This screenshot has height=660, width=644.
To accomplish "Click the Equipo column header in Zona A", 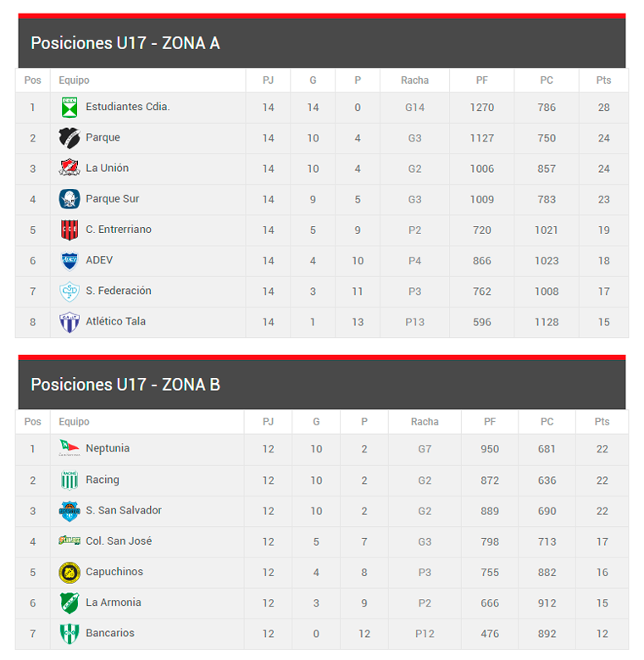I will (75, 80).
